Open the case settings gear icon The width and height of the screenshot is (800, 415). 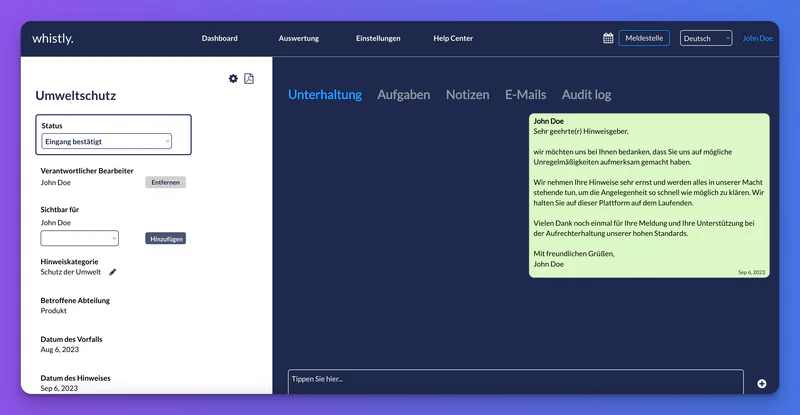click(233, 78)
